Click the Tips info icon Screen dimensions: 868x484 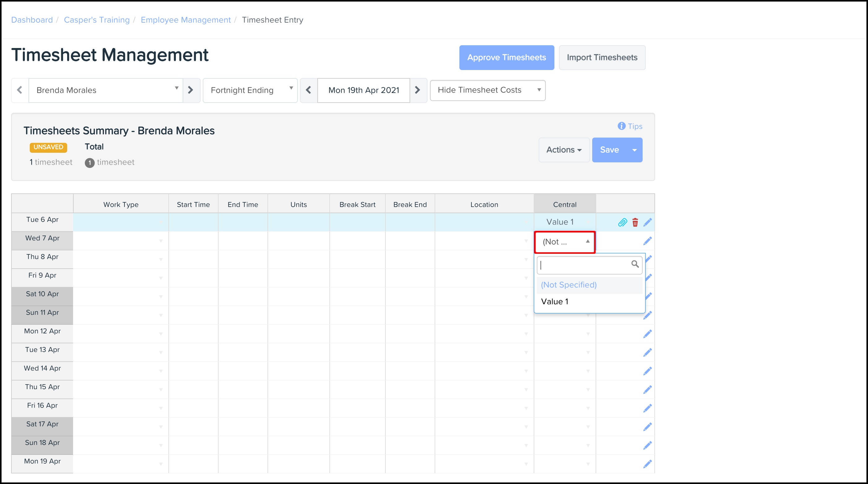click(x=621, y=126)
